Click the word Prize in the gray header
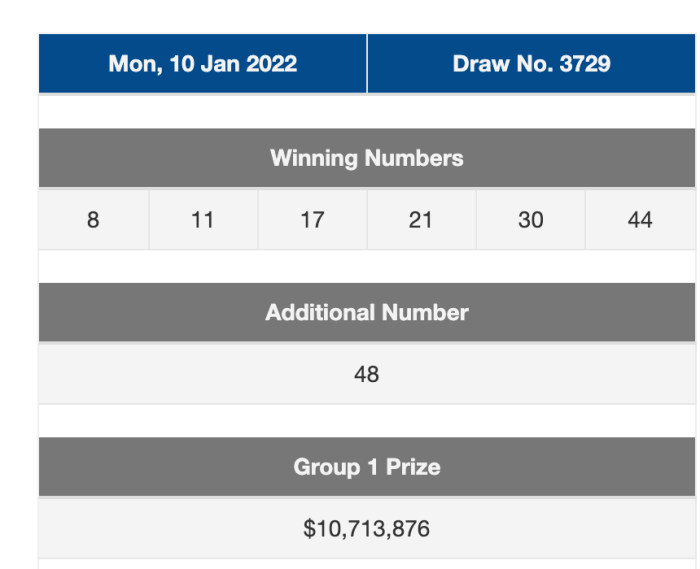Screen dimensions: 700x569 coord(413,467)
